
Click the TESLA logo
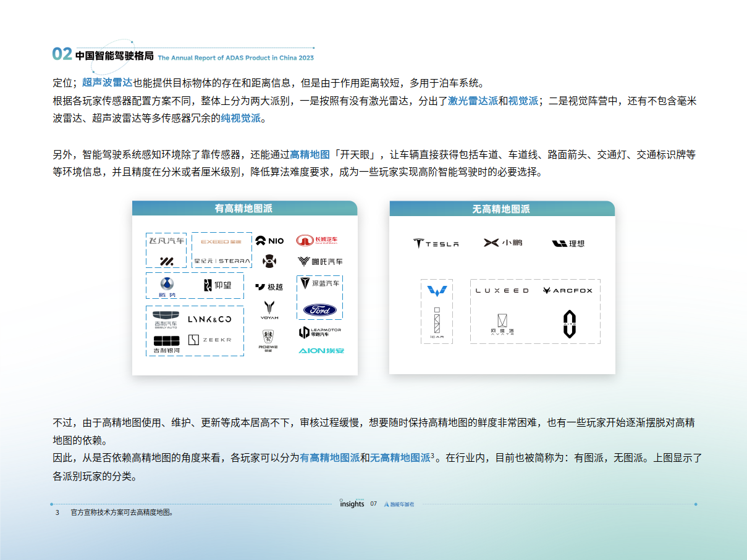(436, 243)
